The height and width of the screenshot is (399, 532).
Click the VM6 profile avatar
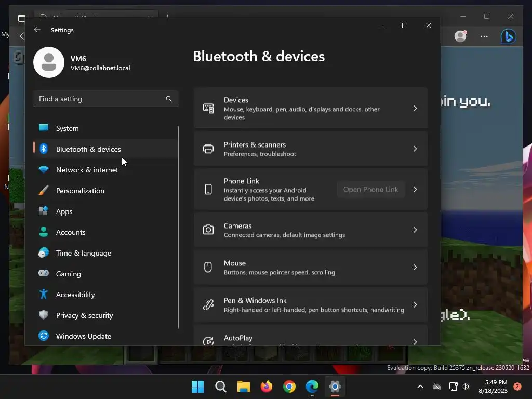(49, 62)
